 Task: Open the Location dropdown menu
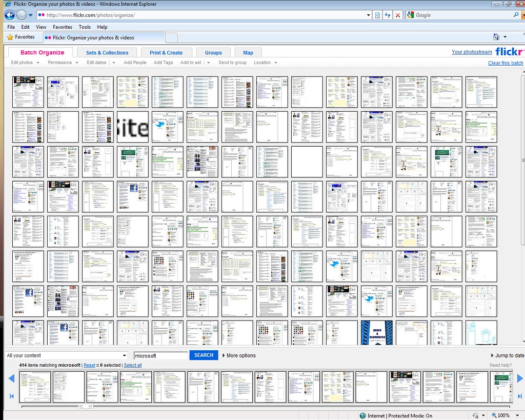click(266, 62)
